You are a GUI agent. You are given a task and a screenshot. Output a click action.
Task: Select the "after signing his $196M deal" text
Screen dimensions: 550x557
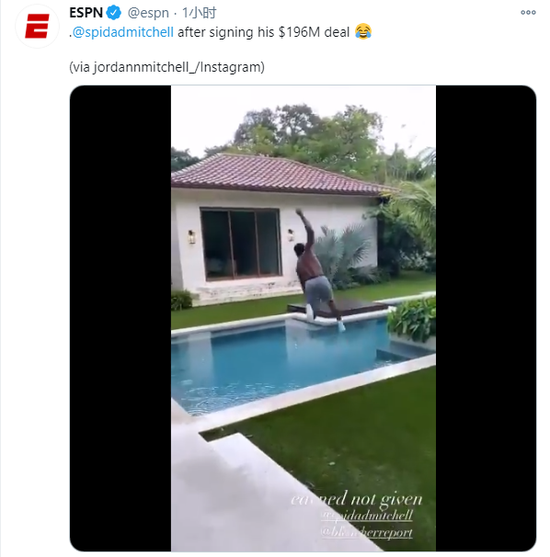264,32
